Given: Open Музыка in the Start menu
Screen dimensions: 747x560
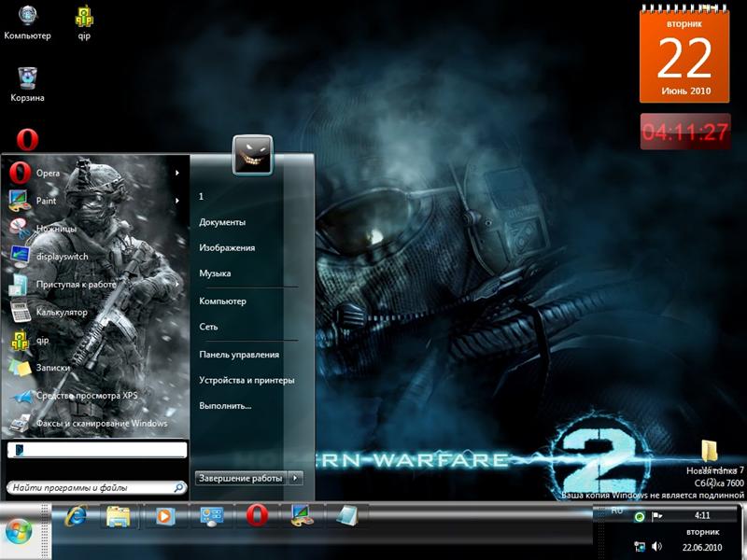Looking at the screenshot, I should 215,273.
